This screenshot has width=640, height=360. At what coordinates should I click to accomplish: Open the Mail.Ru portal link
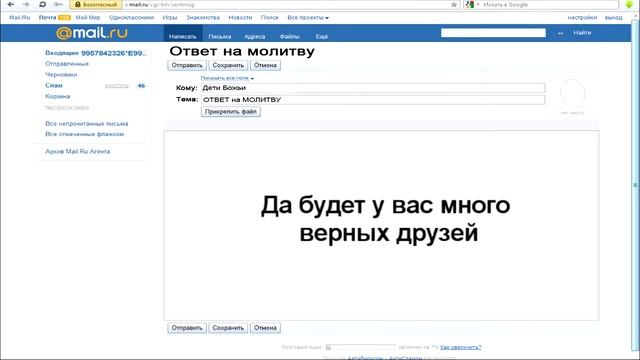coord(20,18)
